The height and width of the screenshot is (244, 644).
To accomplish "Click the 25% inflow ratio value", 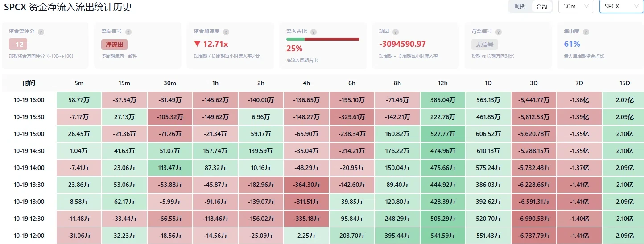I will click(294, 48).
